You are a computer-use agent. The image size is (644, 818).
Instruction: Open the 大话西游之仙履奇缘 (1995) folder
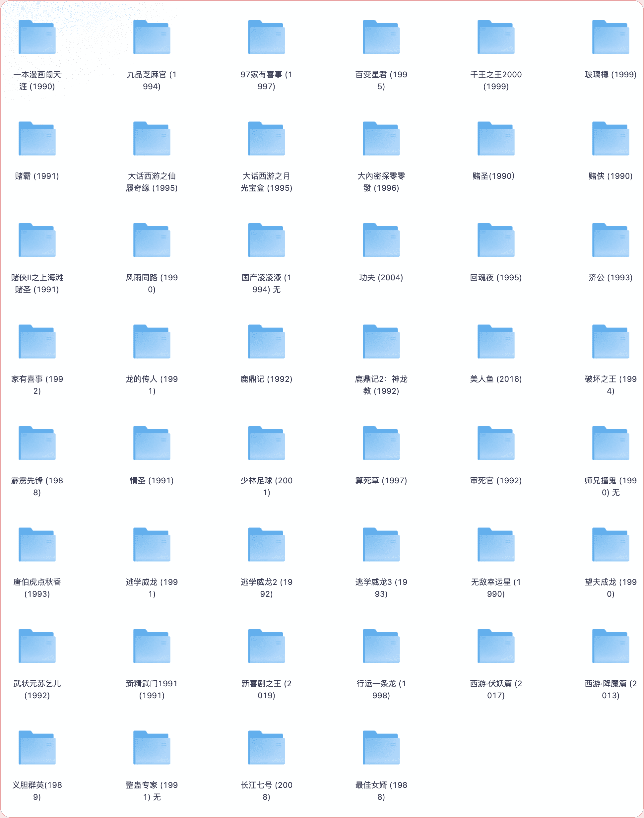pyautogui.click(x=152, y=138)
